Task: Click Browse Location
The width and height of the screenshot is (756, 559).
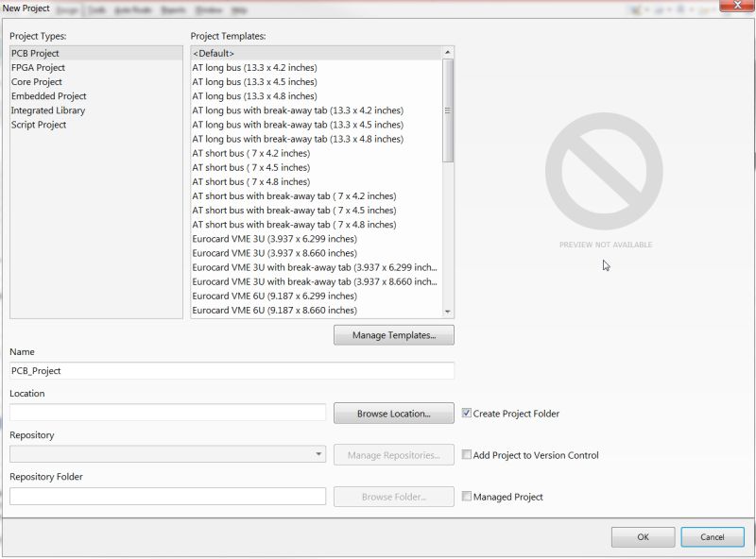Action: (393, 413)
